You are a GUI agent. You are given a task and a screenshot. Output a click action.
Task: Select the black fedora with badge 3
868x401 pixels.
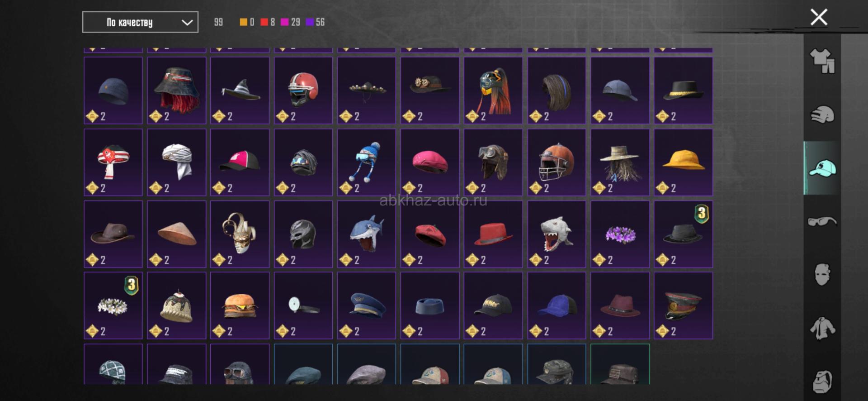[x=683, y=234]
